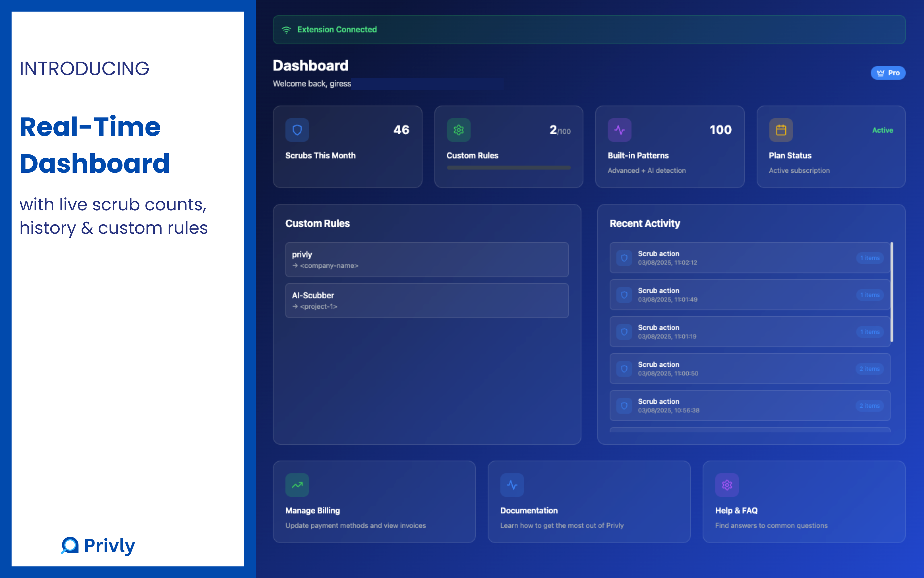
Task: Click 'Find answers to common questions'
Action: [x=771, y=526]
